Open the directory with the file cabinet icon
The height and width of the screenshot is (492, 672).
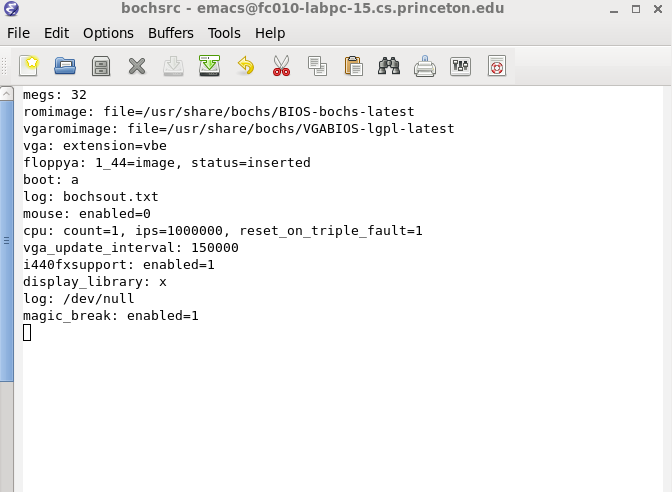101,66
